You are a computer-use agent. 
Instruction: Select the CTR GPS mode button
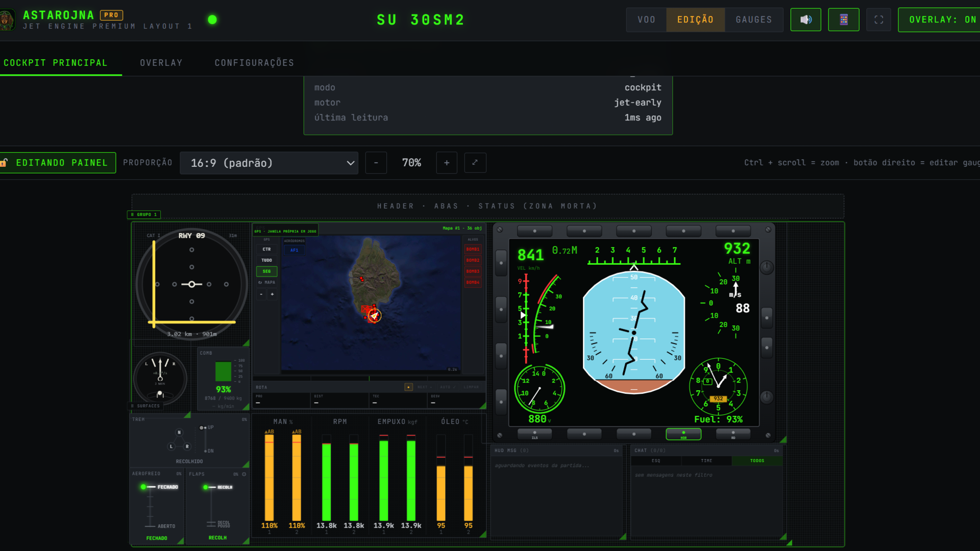266,249
